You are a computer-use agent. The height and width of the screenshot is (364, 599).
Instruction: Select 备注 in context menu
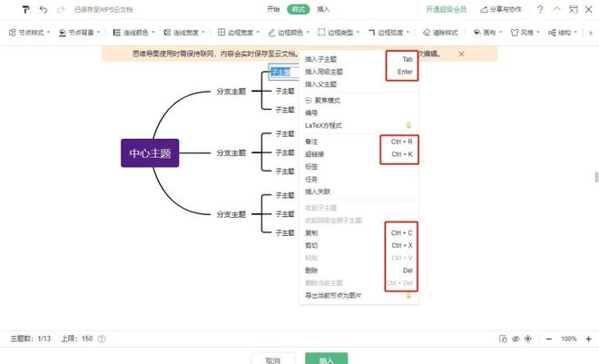coord(358,142)
